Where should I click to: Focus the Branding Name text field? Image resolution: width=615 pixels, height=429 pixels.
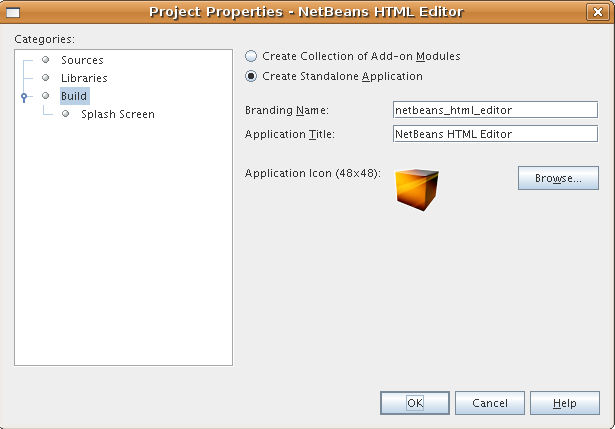pos(495,110)
